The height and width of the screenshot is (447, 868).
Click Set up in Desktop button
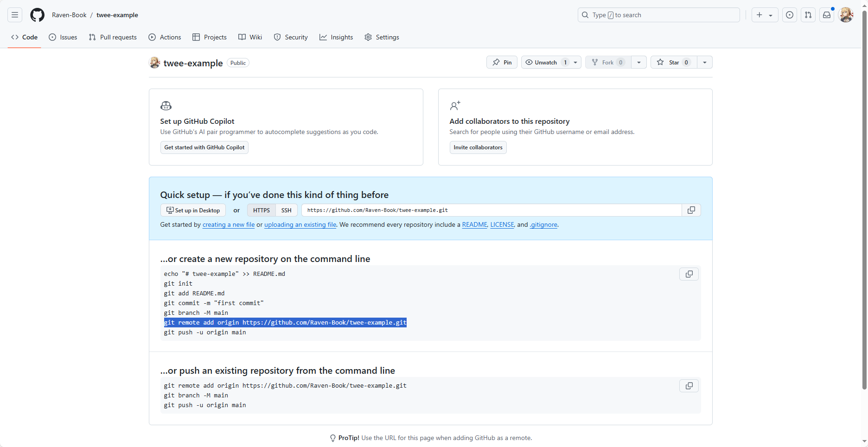point(193,210)
